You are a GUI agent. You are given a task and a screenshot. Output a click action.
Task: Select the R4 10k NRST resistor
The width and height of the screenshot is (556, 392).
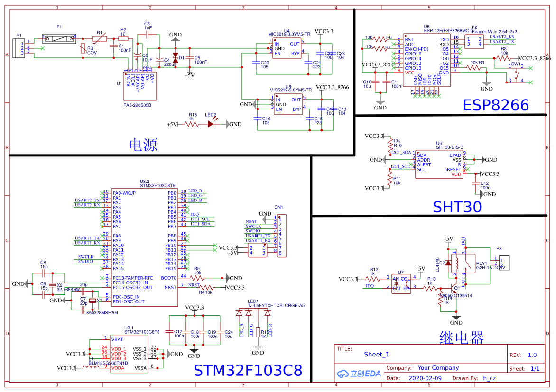(206, 287)
